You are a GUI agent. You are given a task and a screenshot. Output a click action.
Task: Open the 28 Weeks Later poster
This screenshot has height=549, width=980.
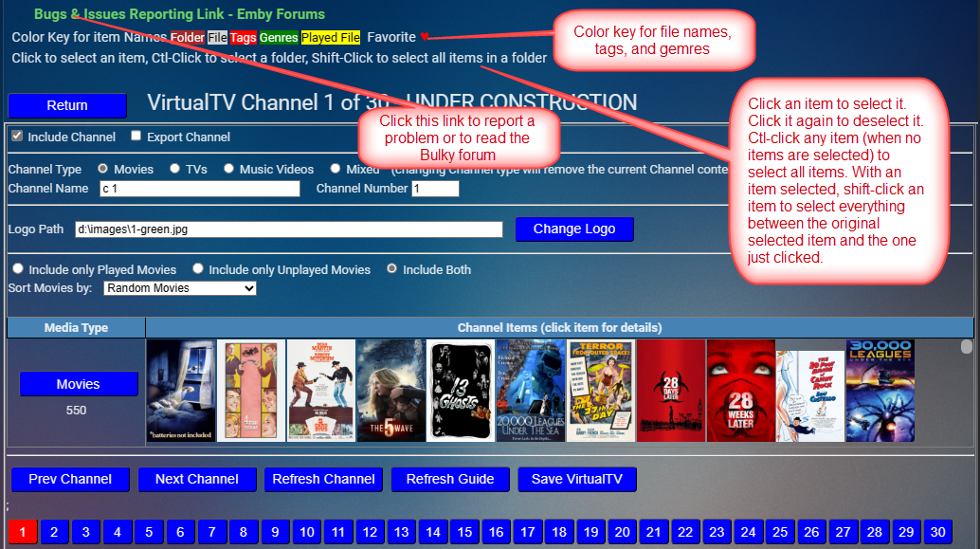(x=740, y=391)
